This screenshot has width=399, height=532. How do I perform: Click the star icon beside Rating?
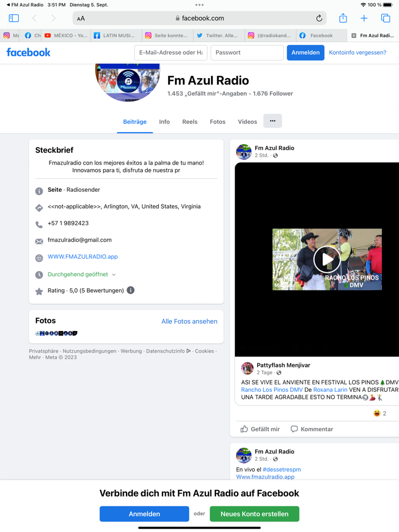coord(39,292)
